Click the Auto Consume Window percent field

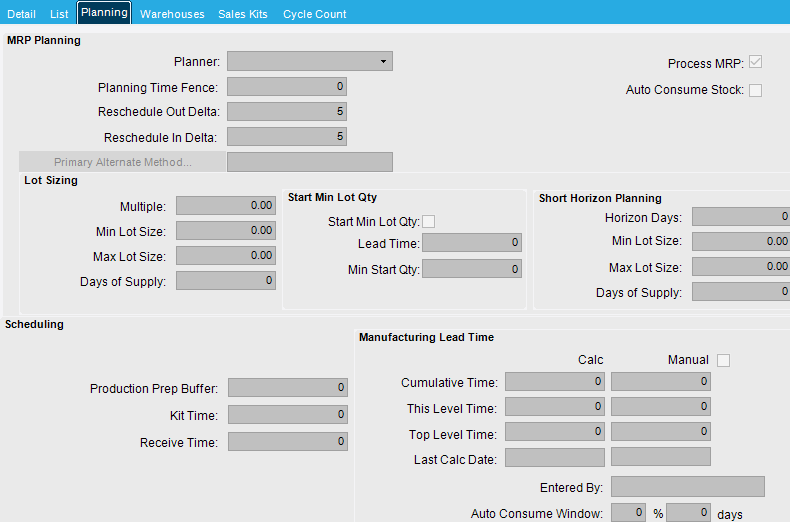pyautogui.click(x=628, y=513)
